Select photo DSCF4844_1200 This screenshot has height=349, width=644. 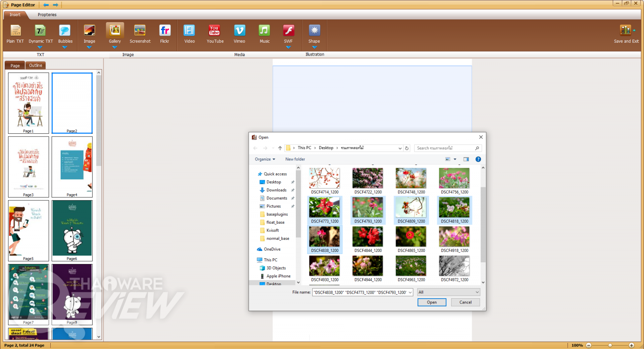pos(368,239)
